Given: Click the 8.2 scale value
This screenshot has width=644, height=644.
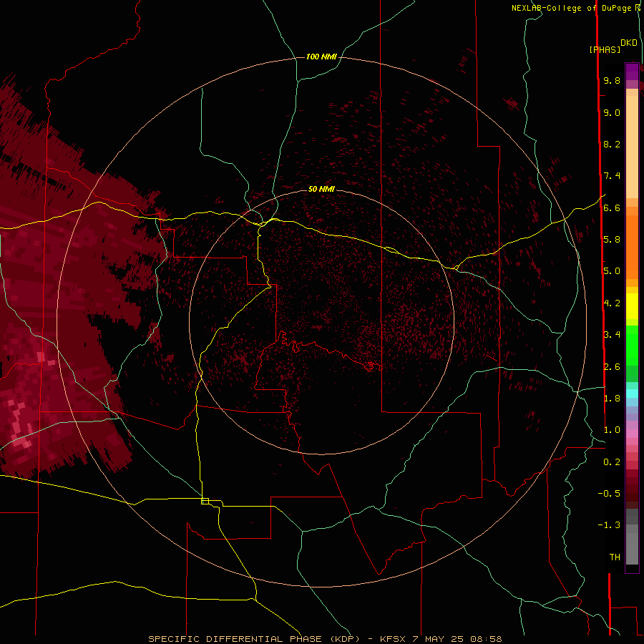Looking at the screenshot, I should (612, 144).
